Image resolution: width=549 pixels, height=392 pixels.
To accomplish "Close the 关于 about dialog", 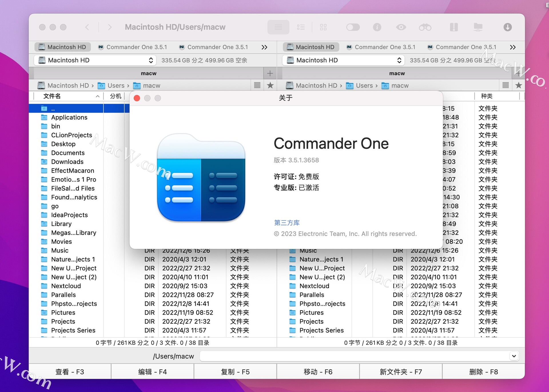I will [137, 98].
